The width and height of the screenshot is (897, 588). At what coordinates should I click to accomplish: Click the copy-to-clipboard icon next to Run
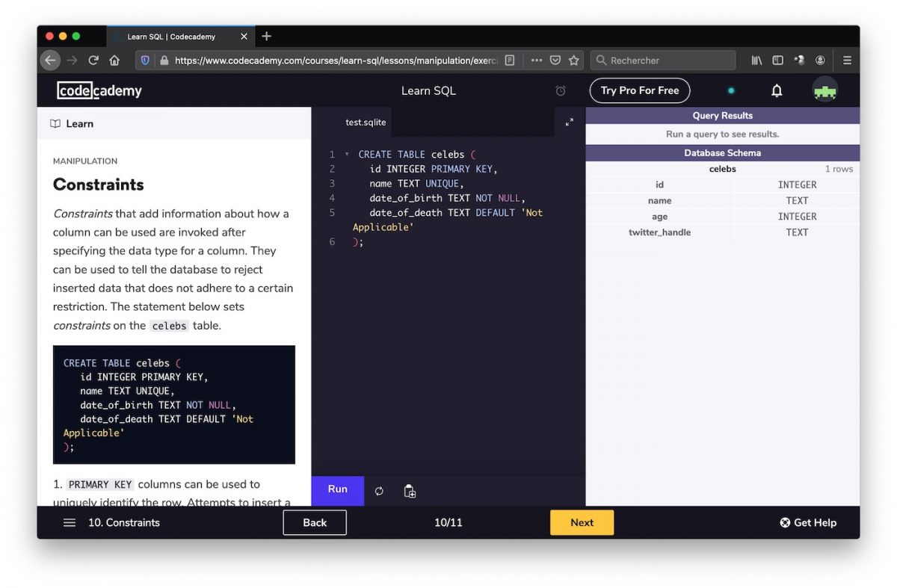click(x=409, y=490)
